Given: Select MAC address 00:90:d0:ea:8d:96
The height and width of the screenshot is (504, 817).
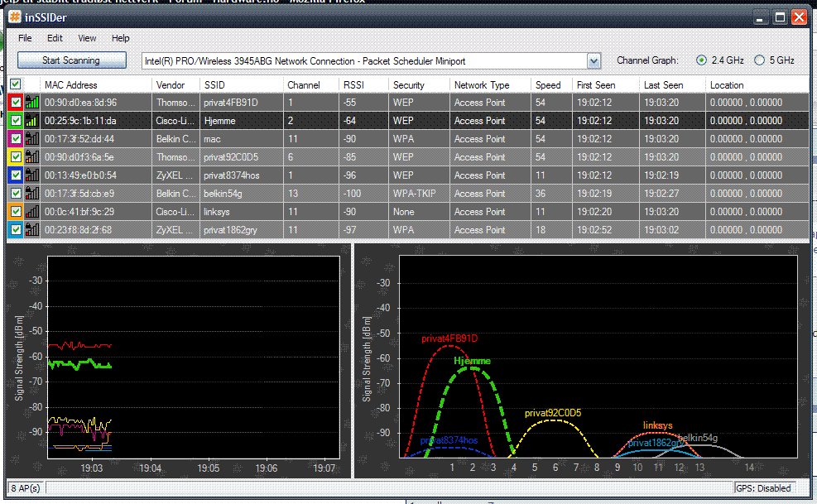Looking at the screenshot, I should tap(80, 103).
